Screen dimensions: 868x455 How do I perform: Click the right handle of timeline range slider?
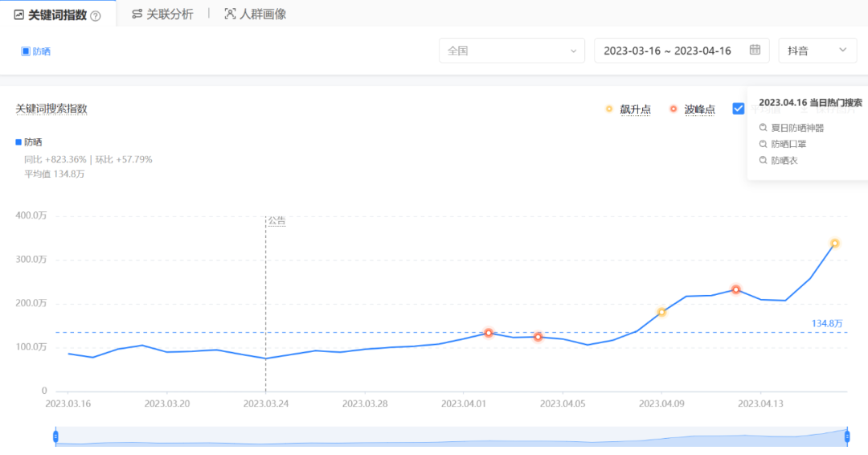coord(847,436)
